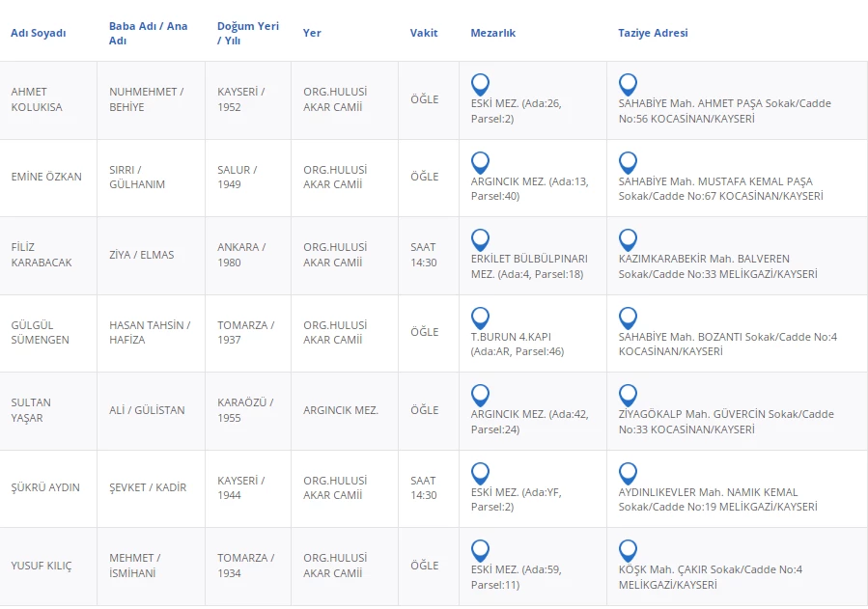Open condolence address pin for Ahmet Kolukısa
Image resolution: width=868 pixels, height=609 pixels.
pyautogui.click(x=628, y=84)
